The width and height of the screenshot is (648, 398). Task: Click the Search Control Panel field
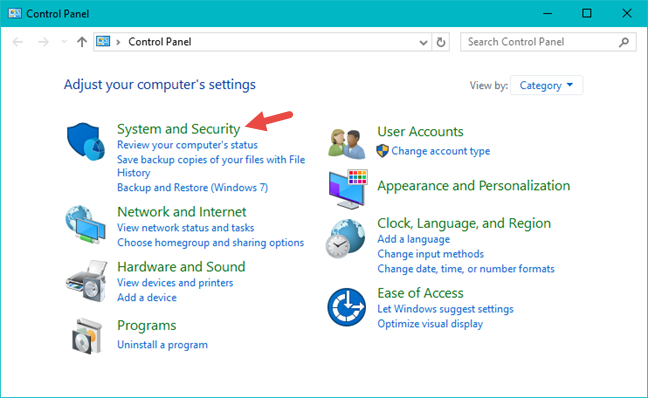tap(548, 42)
